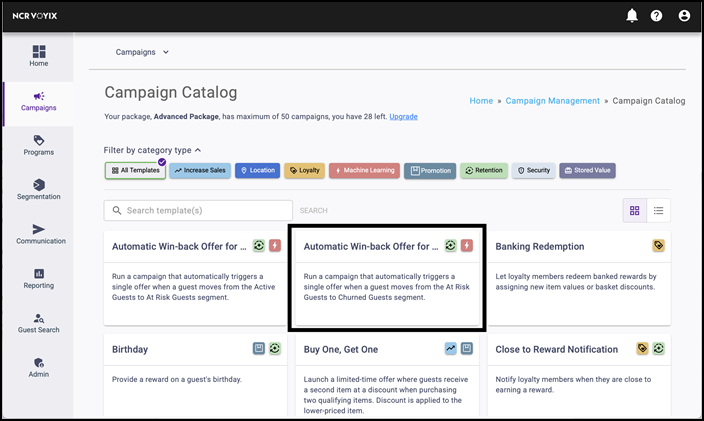Click the help question mark icon
The height and width of the screenshot is (421, 704).
coord(657,16)
